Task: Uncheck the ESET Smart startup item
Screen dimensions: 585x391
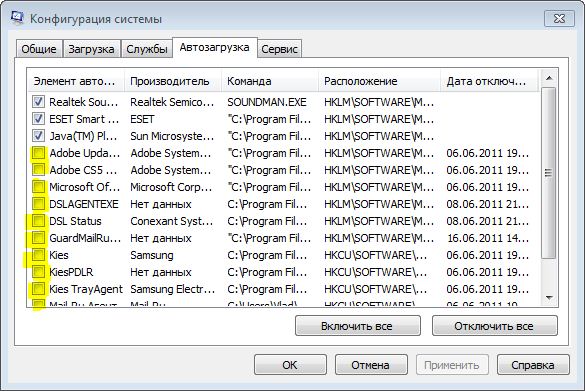Action: click(38, 119)
